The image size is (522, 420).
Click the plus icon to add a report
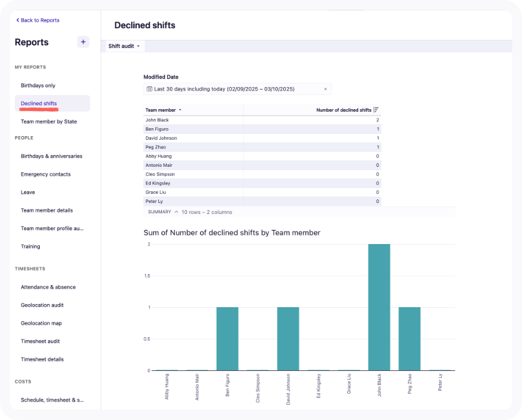[83, 42]
